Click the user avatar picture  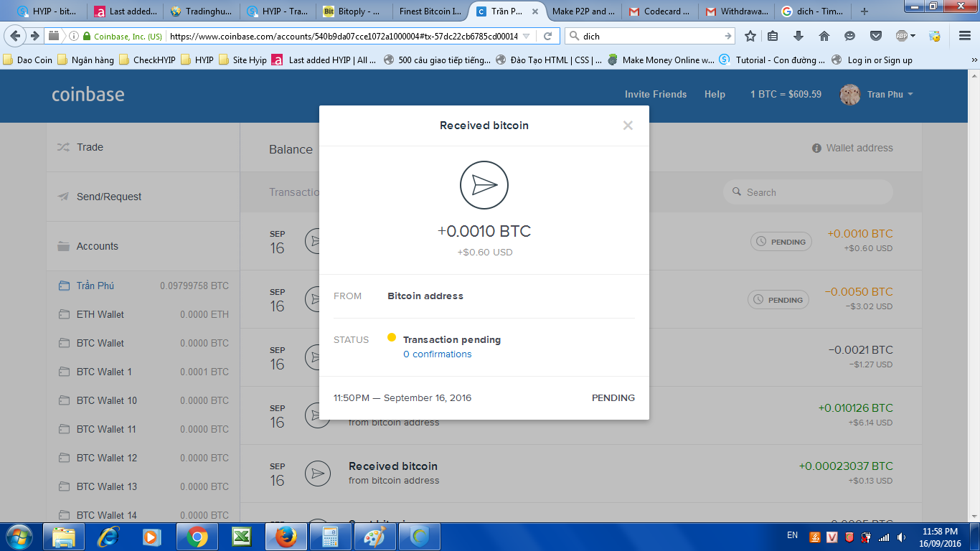[850, 95]
